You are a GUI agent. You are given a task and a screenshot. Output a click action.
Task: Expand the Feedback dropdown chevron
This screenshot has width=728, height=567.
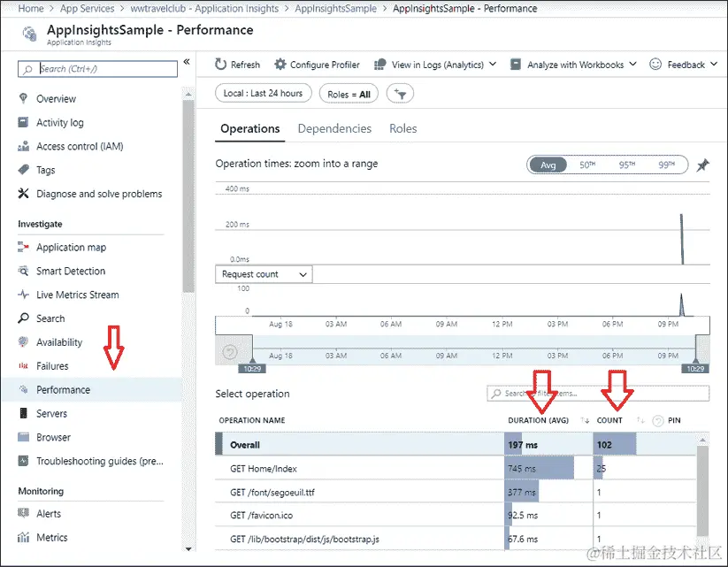(x=714, y=64)
